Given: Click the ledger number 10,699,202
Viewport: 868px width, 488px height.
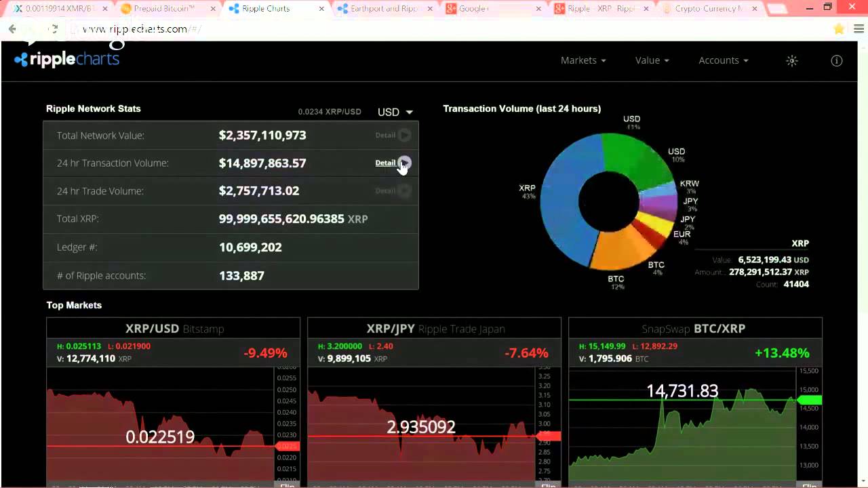Looking at the screenshot, I should coord(250,247).
